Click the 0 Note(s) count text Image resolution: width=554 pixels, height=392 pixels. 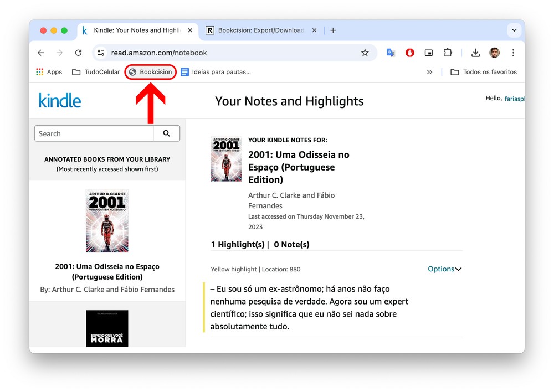coord(291,244)
